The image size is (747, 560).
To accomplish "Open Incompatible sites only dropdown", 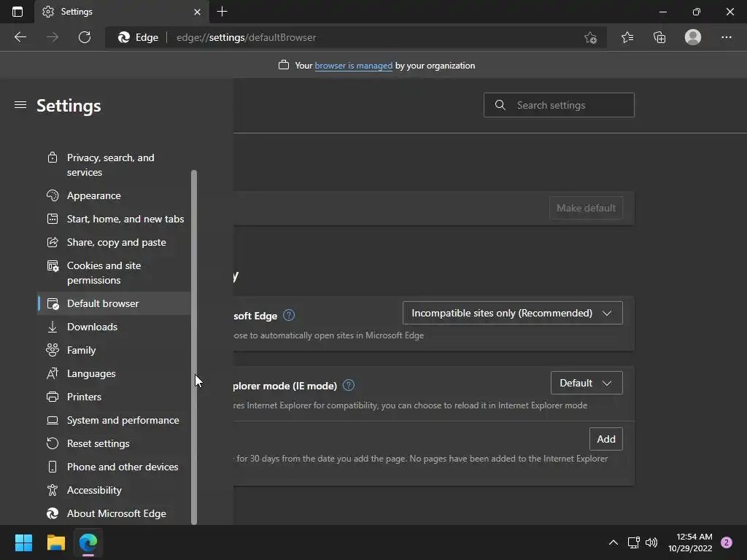I will [x=513, y=313].
